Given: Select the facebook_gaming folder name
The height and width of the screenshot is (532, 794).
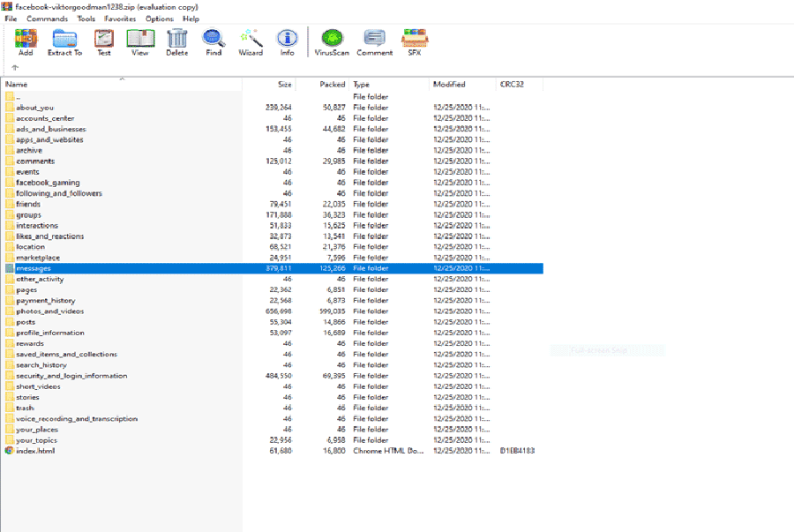Looking at the screenshot, I should (x=48, y=183).
